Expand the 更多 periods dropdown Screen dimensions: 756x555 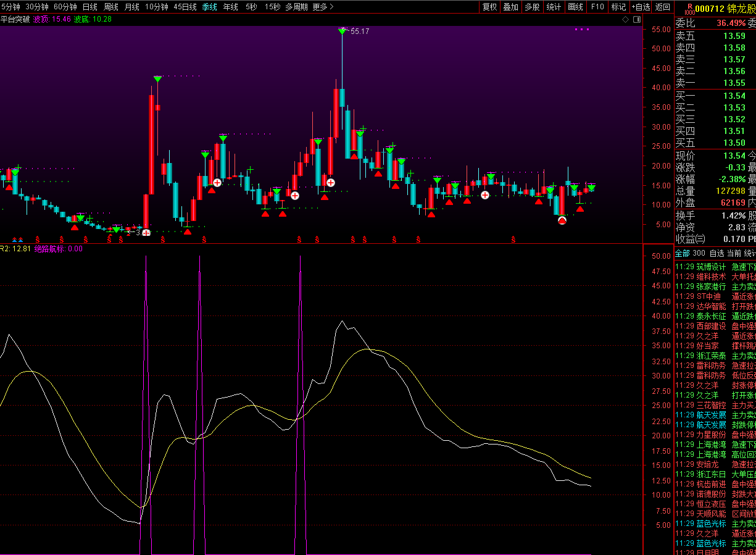point(323,7)
